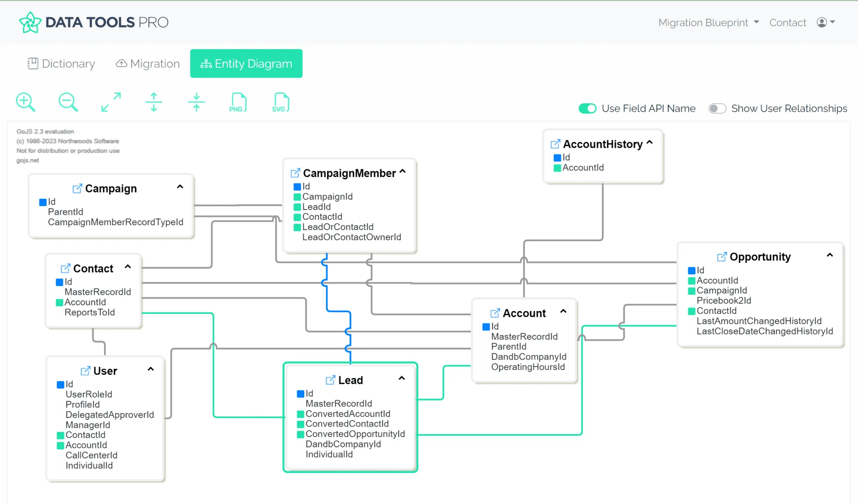Click the zoom in icon
The image size is (858, 504).
point(26,102)
